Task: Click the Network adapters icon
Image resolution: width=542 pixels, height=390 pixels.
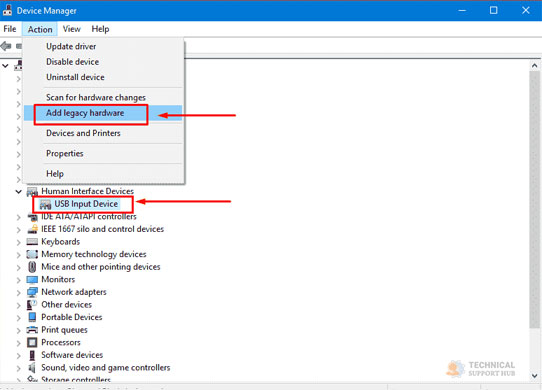Action: point(32,292)
